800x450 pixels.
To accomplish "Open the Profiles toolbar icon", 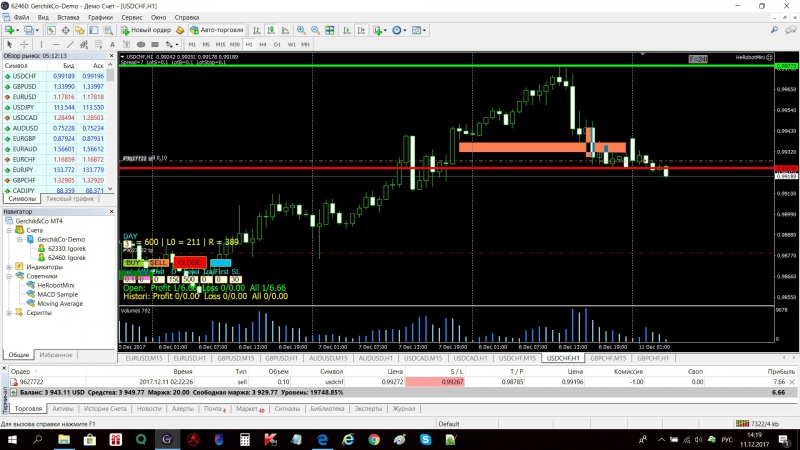I will point(30,30).
